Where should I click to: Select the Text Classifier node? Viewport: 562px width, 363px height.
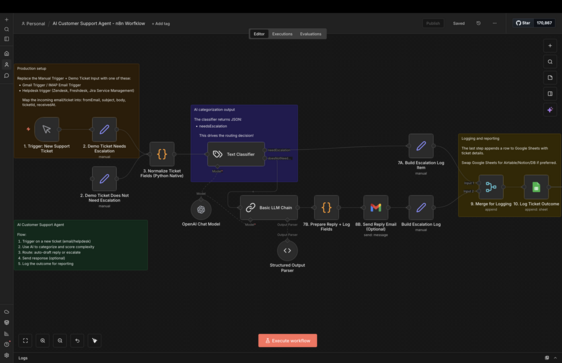tap(236, 154)
